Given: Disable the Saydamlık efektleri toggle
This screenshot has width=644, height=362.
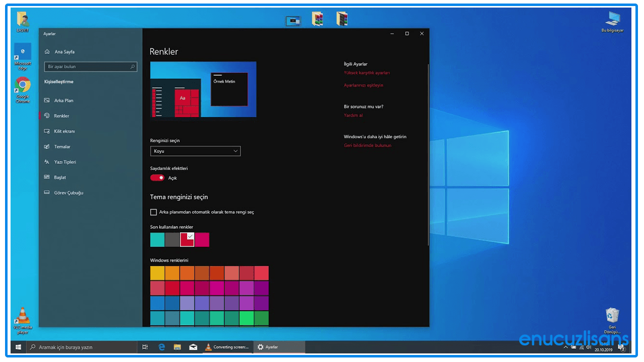Looking at the screenshot, I should pyautogui.click(x=157, y=177).
